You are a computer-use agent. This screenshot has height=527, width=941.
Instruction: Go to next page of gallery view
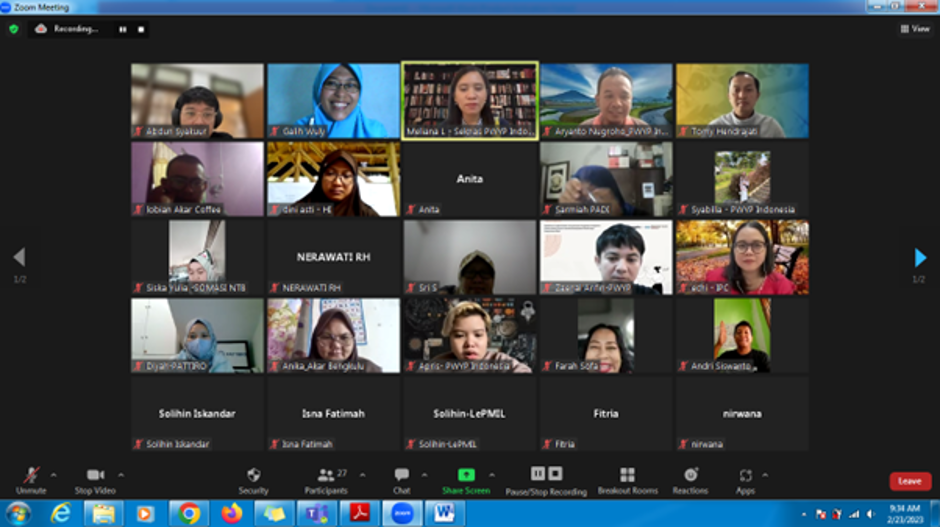point(920,258)
